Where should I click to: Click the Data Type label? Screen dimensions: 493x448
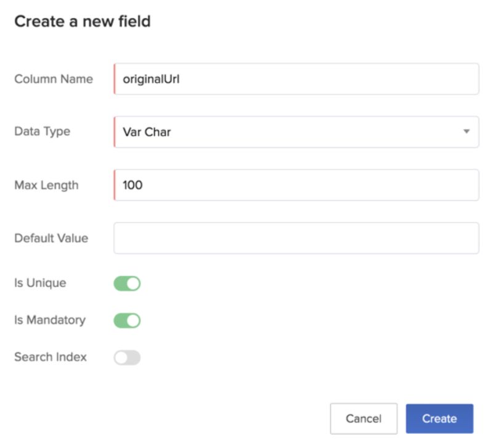(x=41, y=131)
